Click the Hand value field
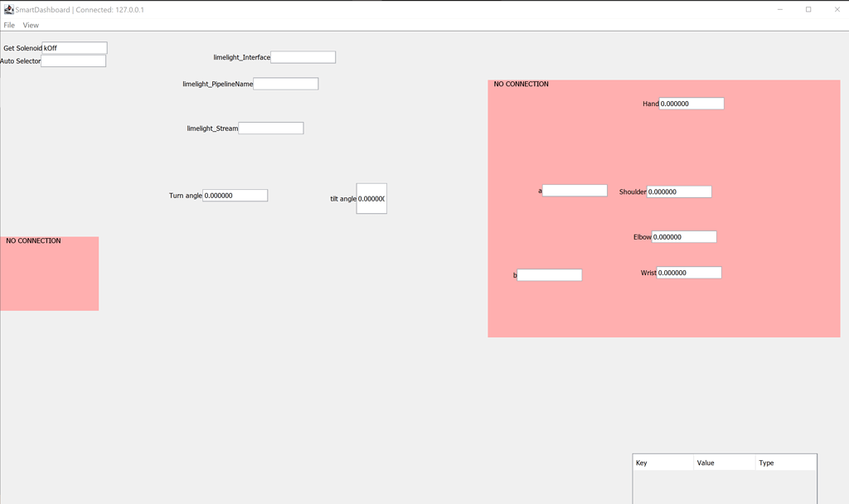The width and height of the screenshot is (849, 504). pos(691,104)
